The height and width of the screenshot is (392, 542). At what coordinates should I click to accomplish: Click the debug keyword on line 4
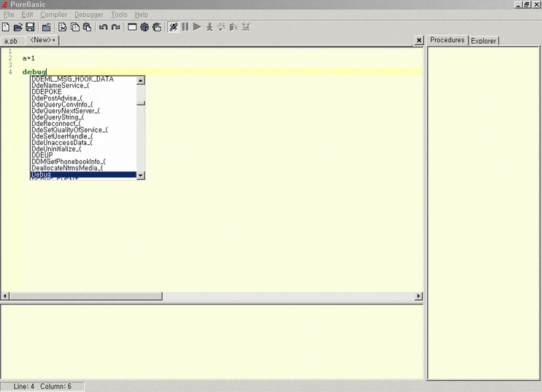click(x=34, y=72)
